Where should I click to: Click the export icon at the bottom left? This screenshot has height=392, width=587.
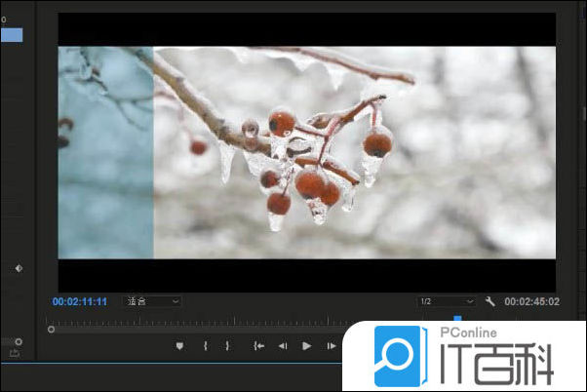[15, 353]
